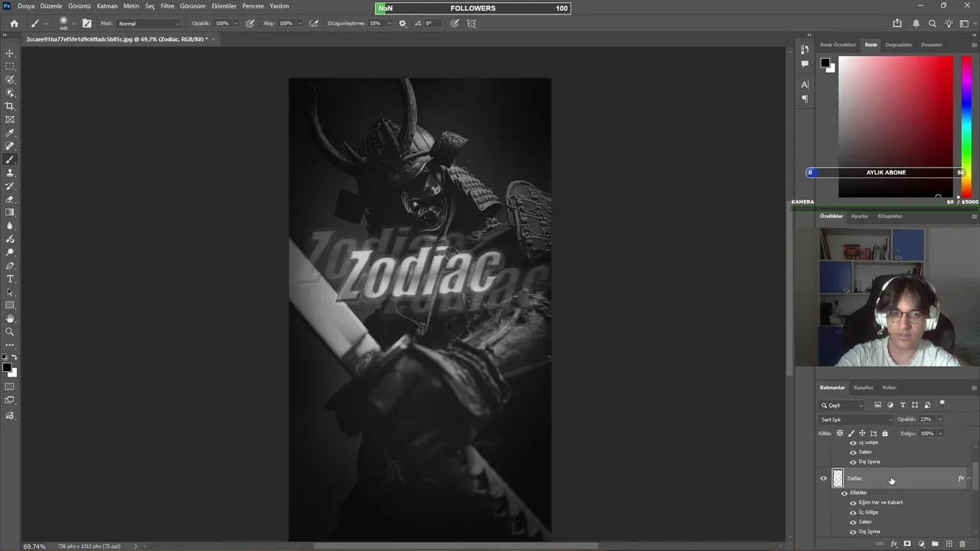Add layer style fx at panel bottom
The height and width of the screenshot is (551, 980).
point(893,544)
